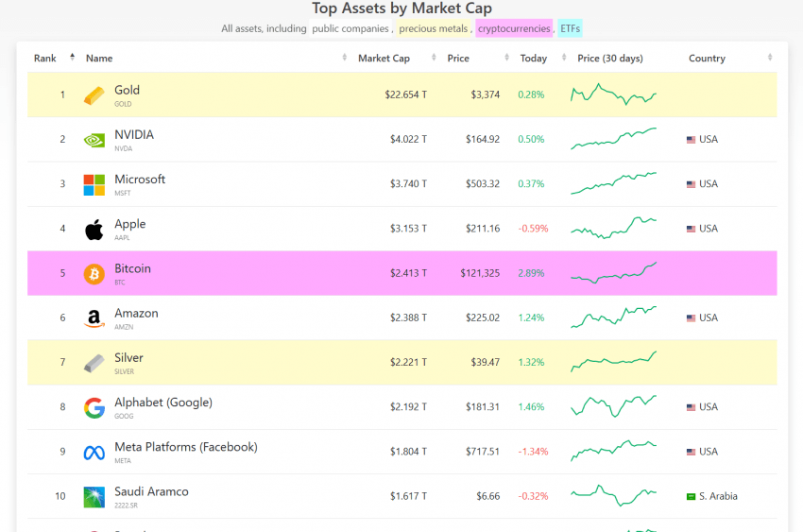Click Bitcoin today change 2.89%
Image resolution: width=803 pixels, height=532 pixels.
531,273
